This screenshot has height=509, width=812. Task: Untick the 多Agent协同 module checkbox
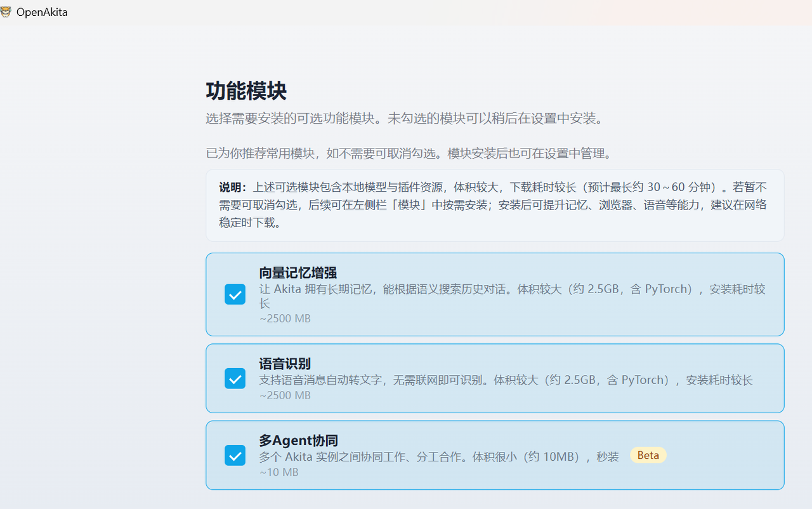[235, 455]
